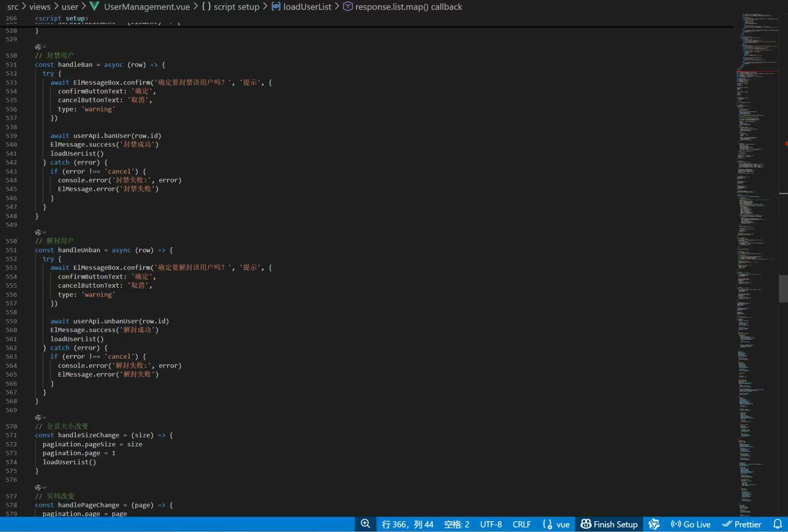Click the cube icon before response.list.map() breadcrumb
This screenshot has width=788, height=532.
tap(348, 6)
